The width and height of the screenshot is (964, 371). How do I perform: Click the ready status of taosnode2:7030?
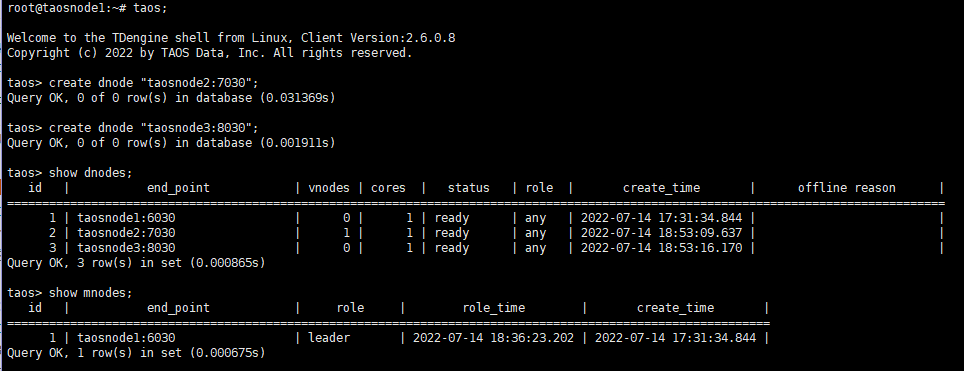(x=452, y=233)
